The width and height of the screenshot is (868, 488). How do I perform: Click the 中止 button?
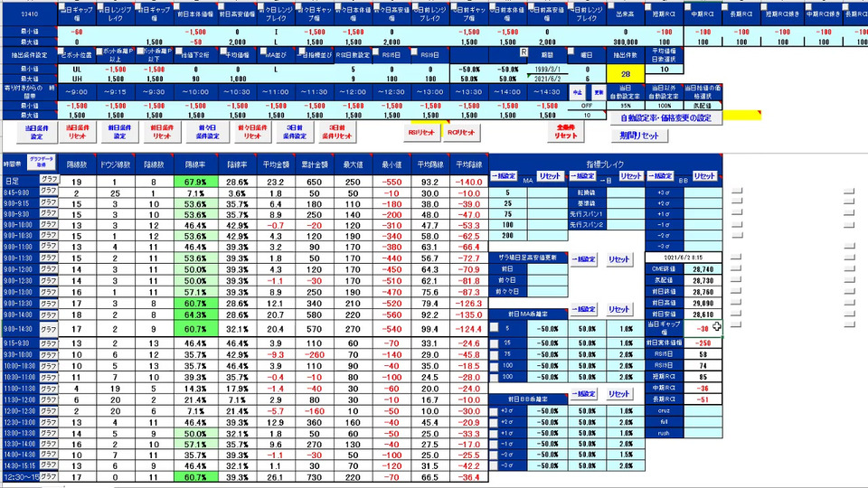click(x=578, y=93)
